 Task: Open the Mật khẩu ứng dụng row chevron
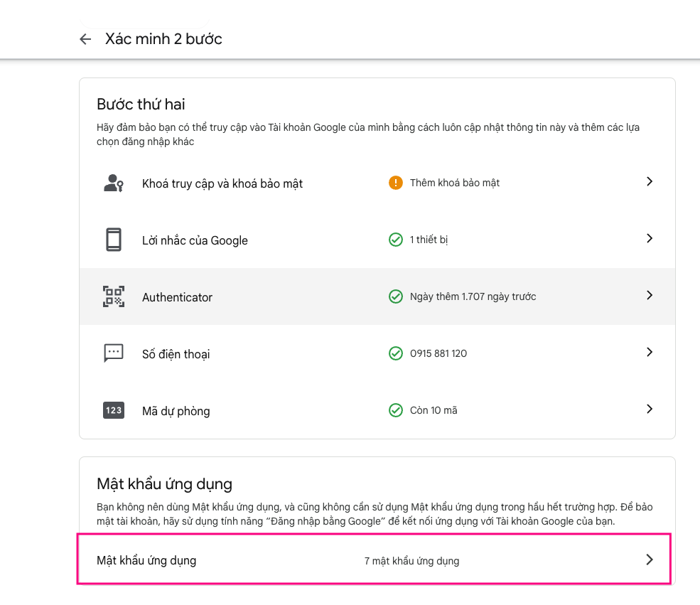[x=649, y=560]
